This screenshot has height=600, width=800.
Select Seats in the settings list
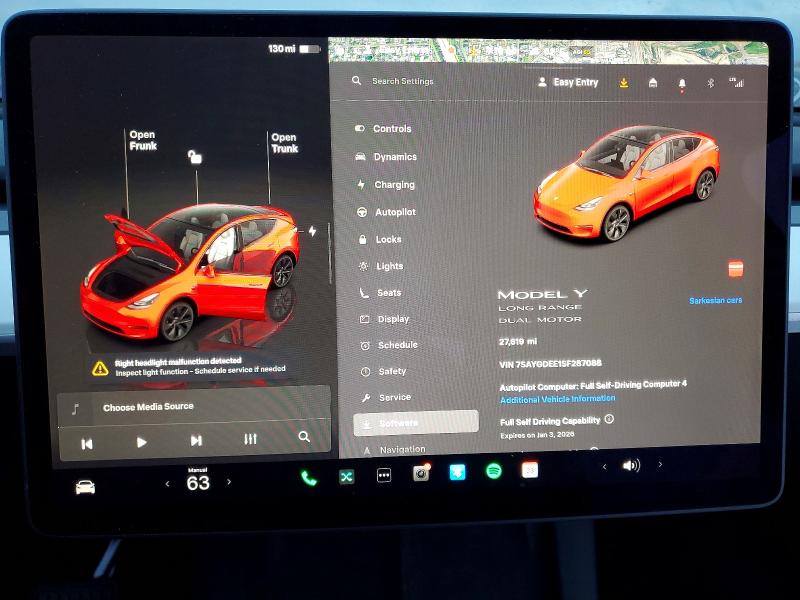click(381, 293)
